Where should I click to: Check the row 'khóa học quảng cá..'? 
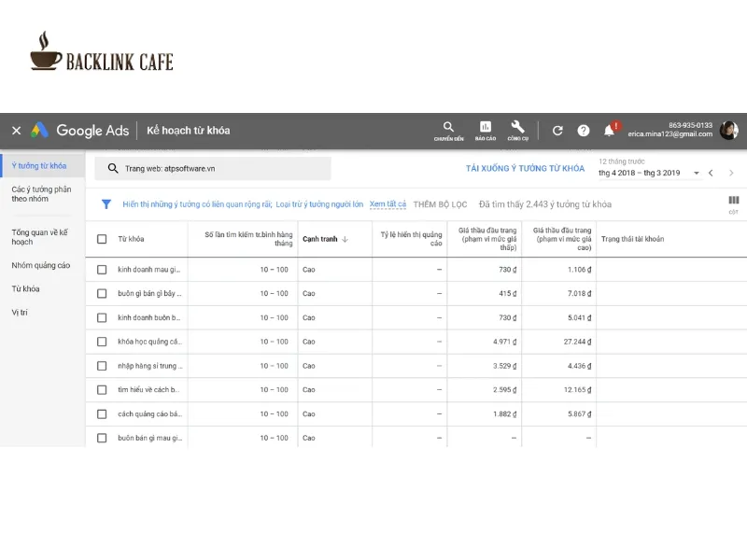pyautogui.click(x=102, y=342)
